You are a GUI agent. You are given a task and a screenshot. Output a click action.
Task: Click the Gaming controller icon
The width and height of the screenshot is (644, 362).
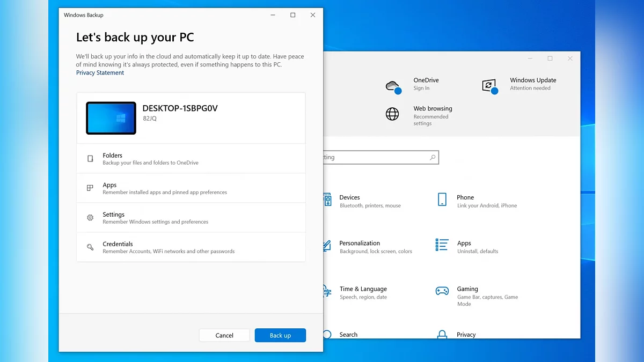(x=442, y=291)
